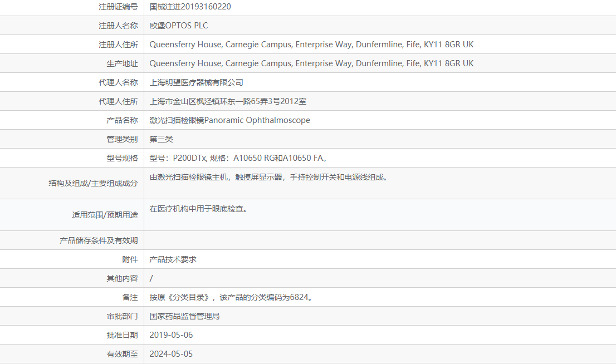The width and height of the screenshot is (616, 364).
Task: Click the 结构及组成/主要组成成分 label
Action: [x=93, y=183]
